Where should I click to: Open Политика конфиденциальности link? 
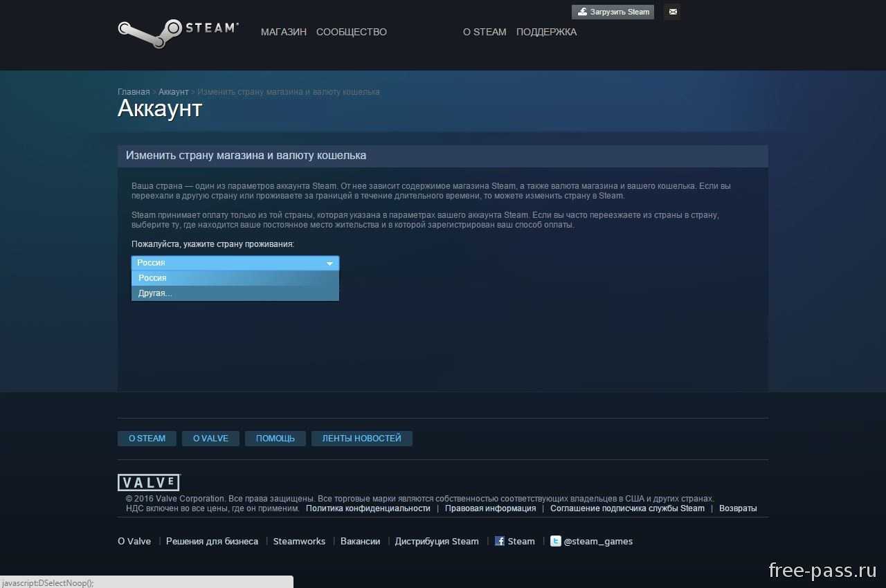pyautogui.click(x=368, y=508)
